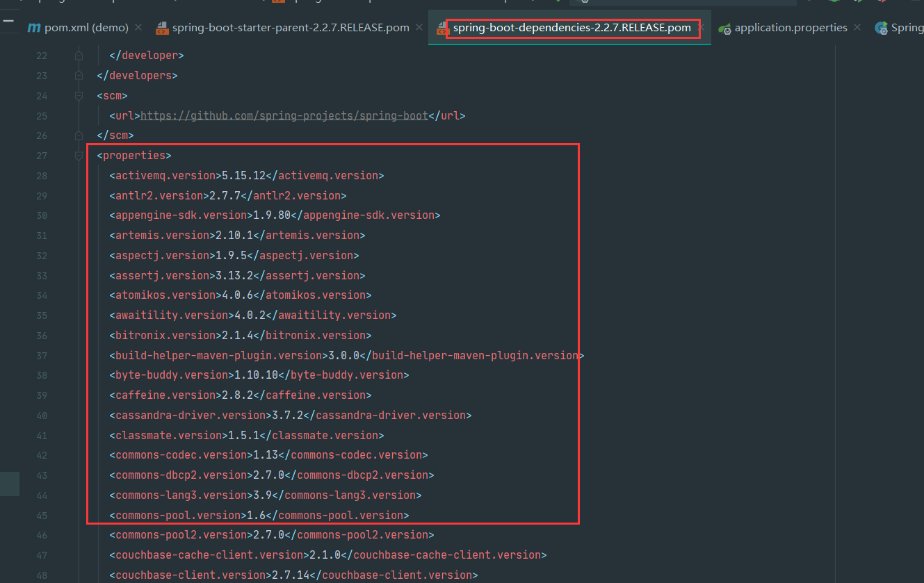
Task: Click the commons-pool2.version 2.7.0 line
Action: click(272, 534)
